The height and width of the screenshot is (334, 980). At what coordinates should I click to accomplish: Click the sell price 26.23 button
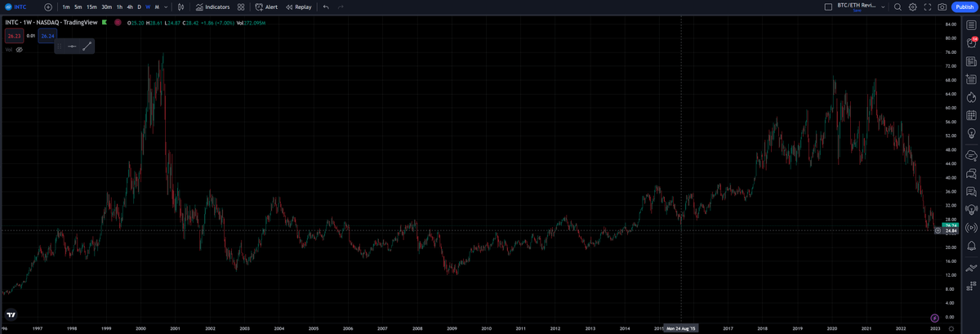tap(14, 36)
